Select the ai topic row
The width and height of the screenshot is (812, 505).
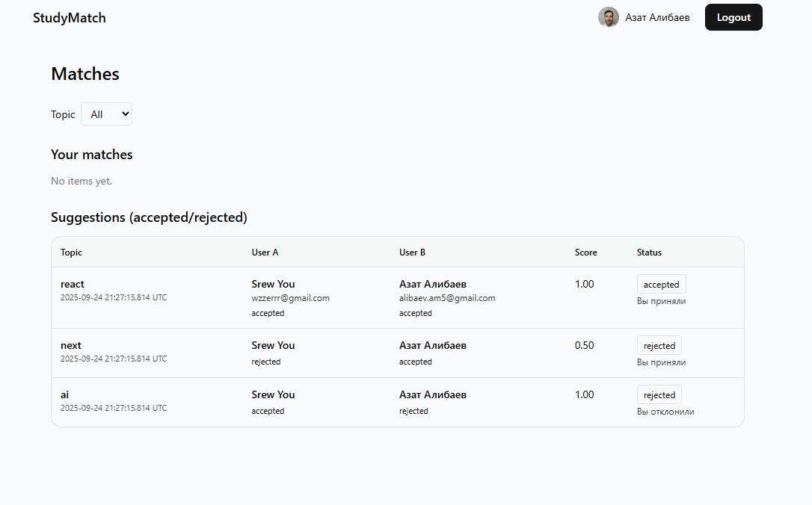pyautogui.click(x=65, y=394)
